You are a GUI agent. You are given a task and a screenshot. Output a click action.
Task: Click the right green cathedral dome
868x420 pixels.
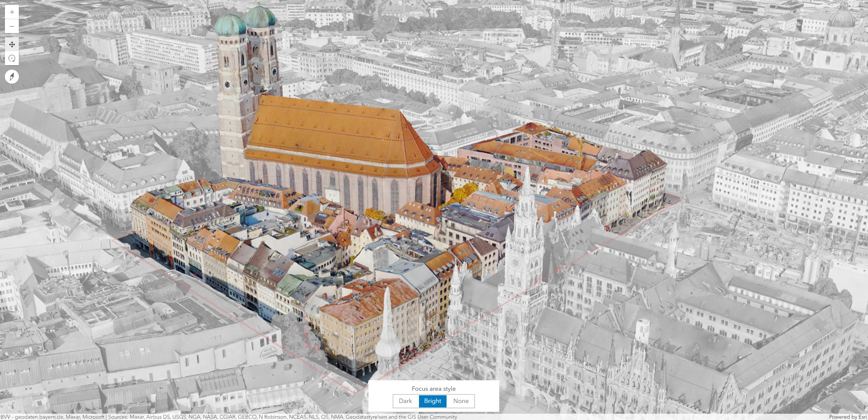260,17
